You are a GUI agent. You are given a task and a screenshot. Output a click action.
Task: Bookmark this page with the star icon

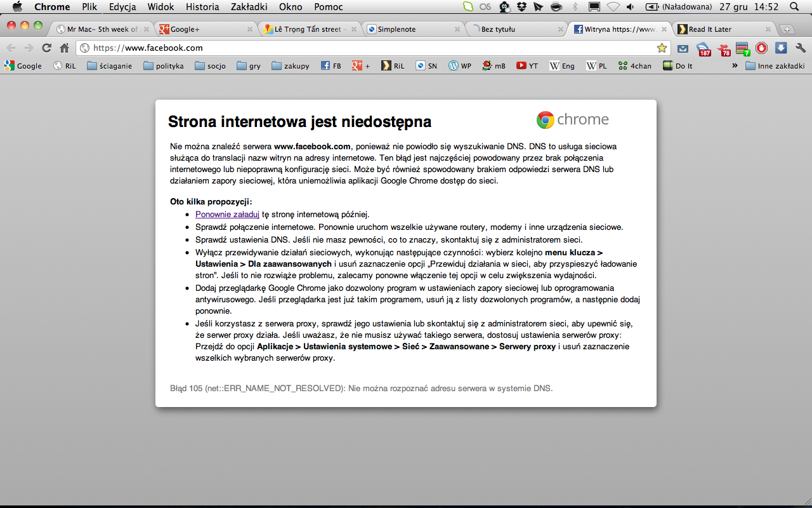coord(662,48)
